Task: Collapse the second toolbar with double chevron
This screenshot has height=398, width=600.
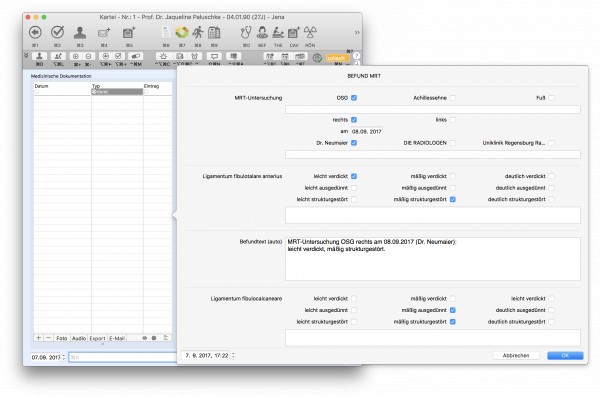Action: pos(26,55)
